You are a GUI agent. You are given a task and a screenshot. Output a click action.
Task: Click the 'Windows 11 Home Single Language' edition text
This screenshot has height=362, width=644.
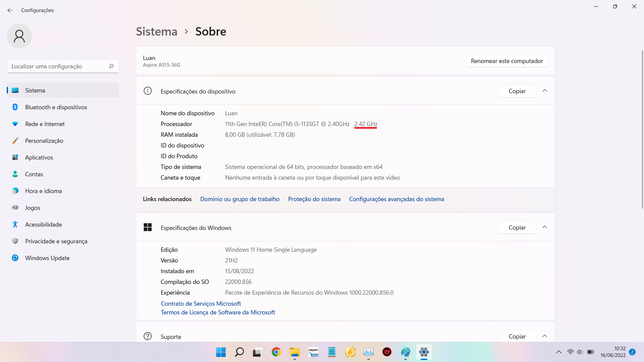click(271, 249)
